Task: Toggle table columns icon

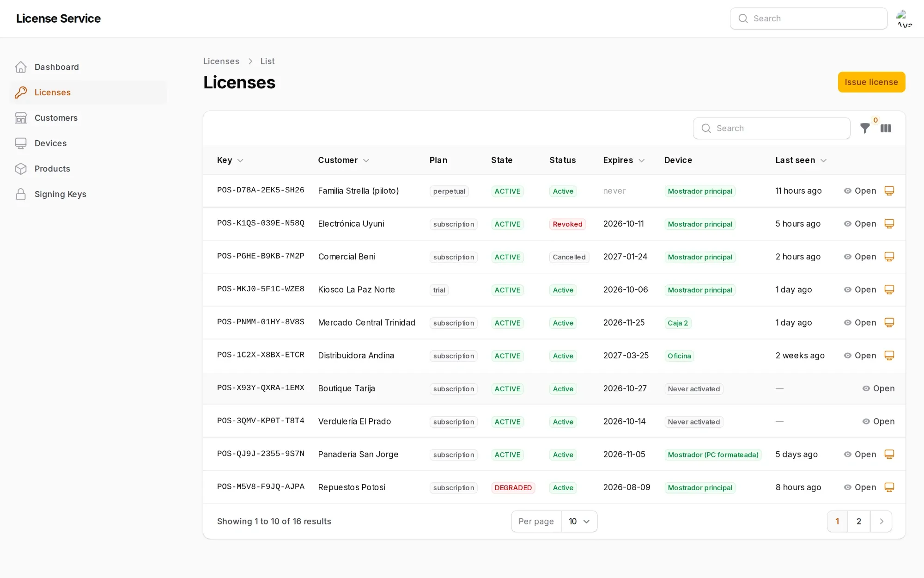Action: (x=886, y=129)
